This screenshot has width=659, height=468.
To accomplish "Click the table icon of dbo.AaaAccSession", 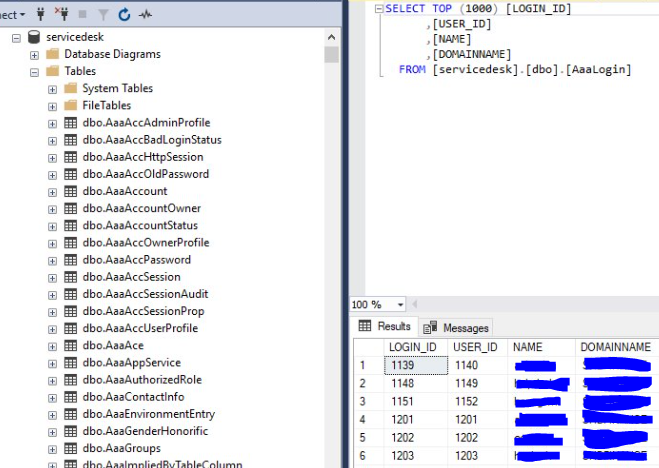I will coord(71,277).
